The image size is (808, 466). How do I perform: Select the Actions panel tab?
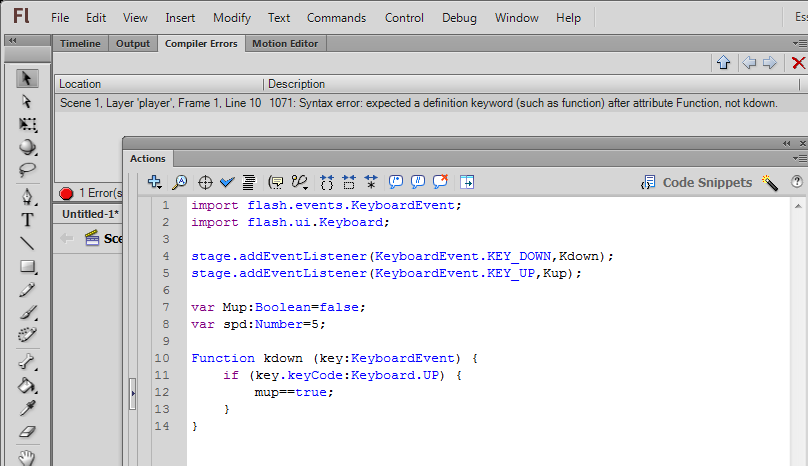tap(148, 159)
